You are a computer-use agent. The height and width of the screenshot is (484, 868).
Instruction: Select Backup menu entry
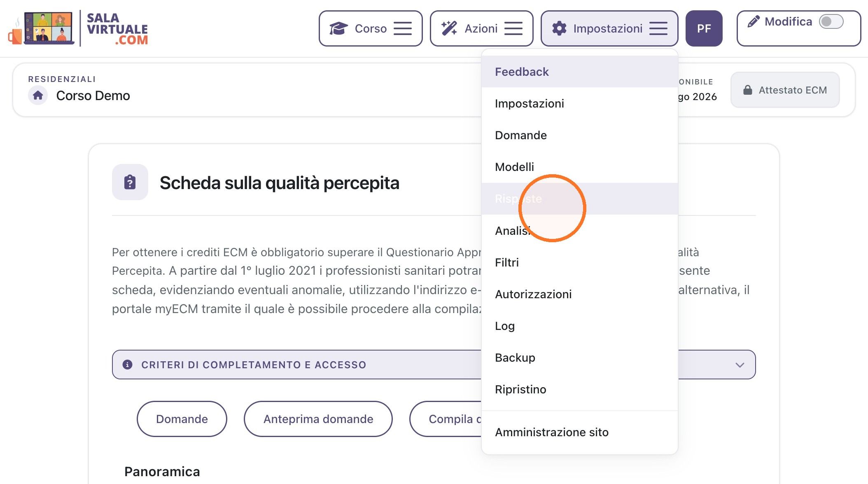pyautogui.click(x=580, y=357)
